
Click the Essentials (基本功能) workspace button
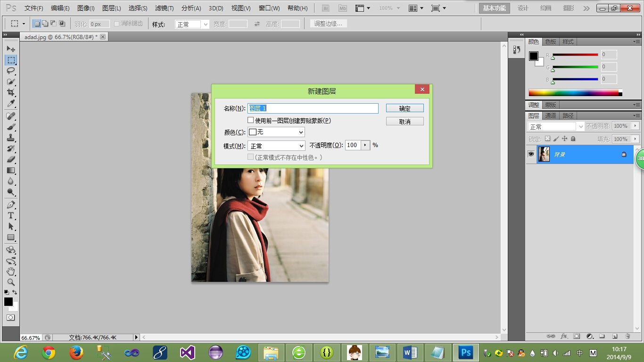[x=494, y=8]
